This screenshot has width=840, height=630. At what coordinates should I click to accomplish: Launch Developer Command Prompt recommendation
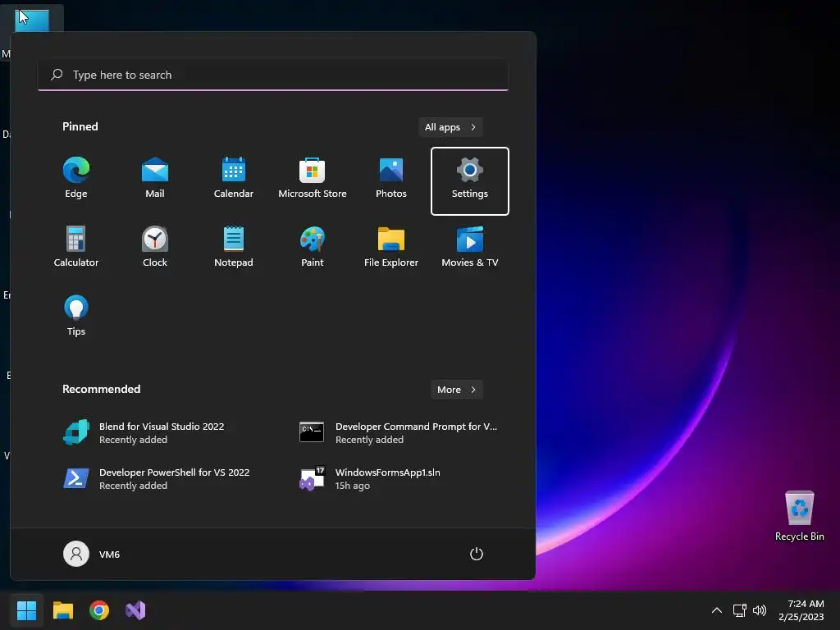coord(398,433)
